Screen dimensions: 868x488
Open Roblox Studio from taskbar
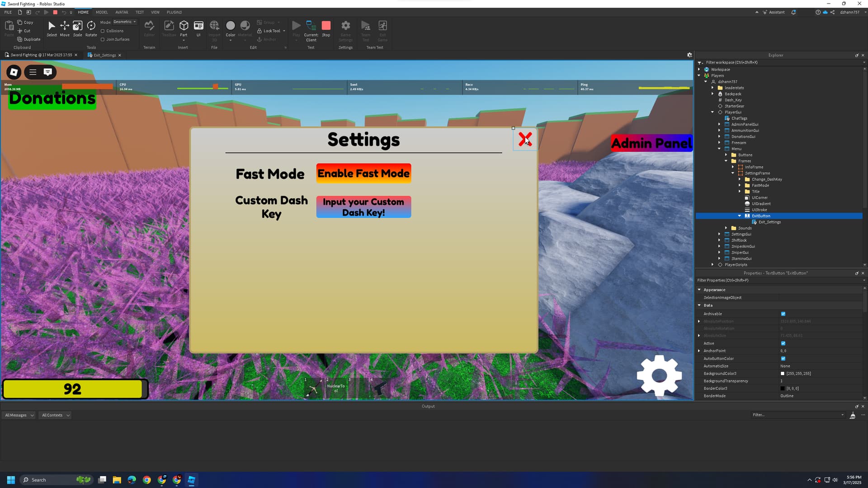[192, 480]
